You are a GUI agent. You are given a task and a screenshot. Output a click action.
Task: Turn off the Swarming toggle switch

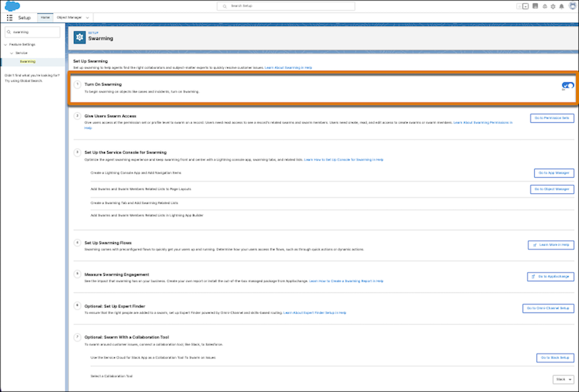tap(567, 85)
